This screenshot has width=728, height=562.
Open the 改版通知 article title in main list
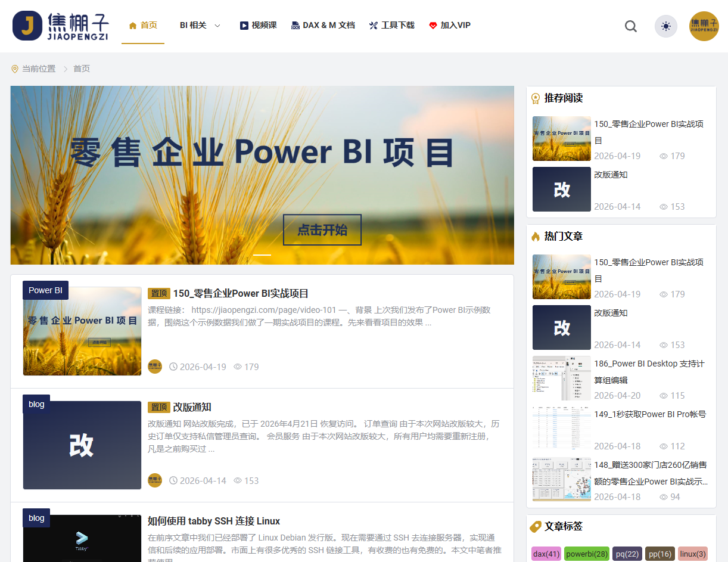click(x=192, y=407)
